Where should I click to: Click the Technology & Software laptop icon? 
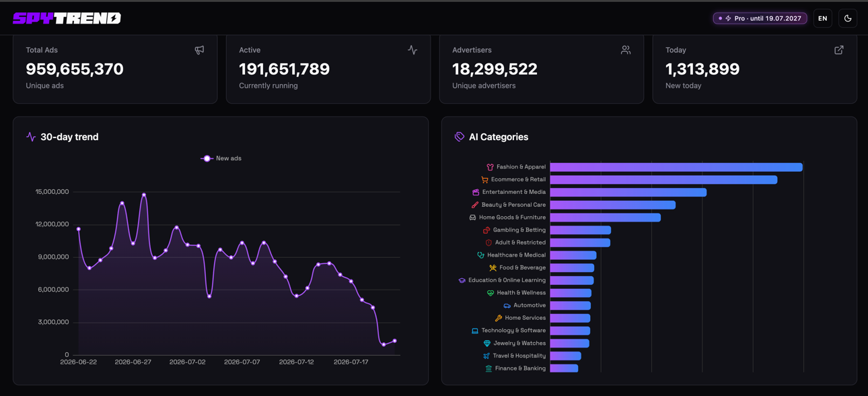(x=474, y=331)
